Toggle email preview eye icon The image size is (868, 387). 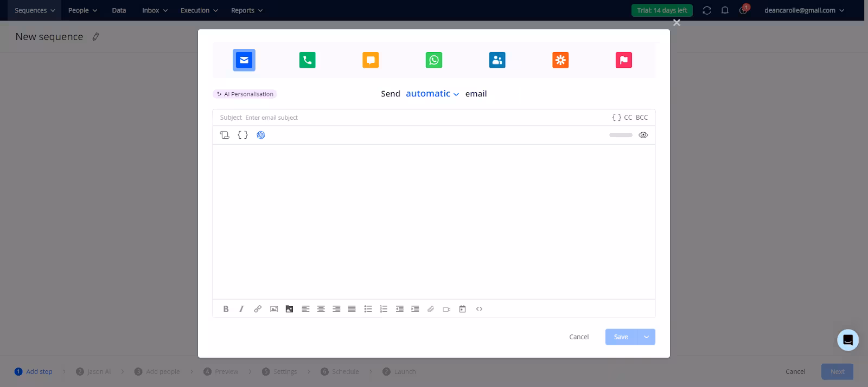pyautogui.click(x=643, y=135)
